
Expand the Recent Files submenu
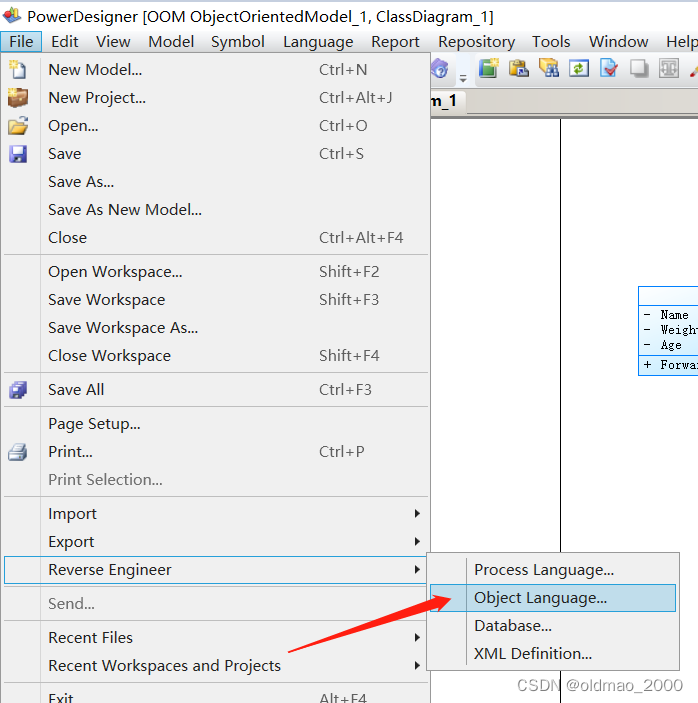[215, 638]
